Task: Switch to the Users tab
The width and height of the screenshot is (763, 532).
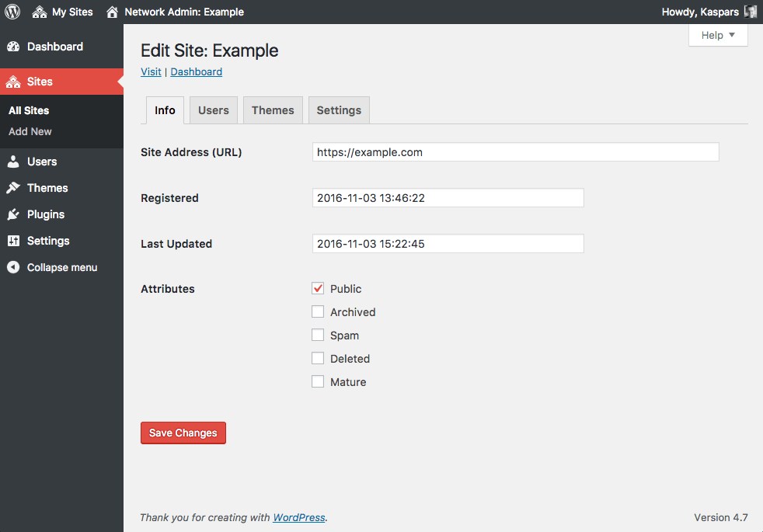Action: 213,110
